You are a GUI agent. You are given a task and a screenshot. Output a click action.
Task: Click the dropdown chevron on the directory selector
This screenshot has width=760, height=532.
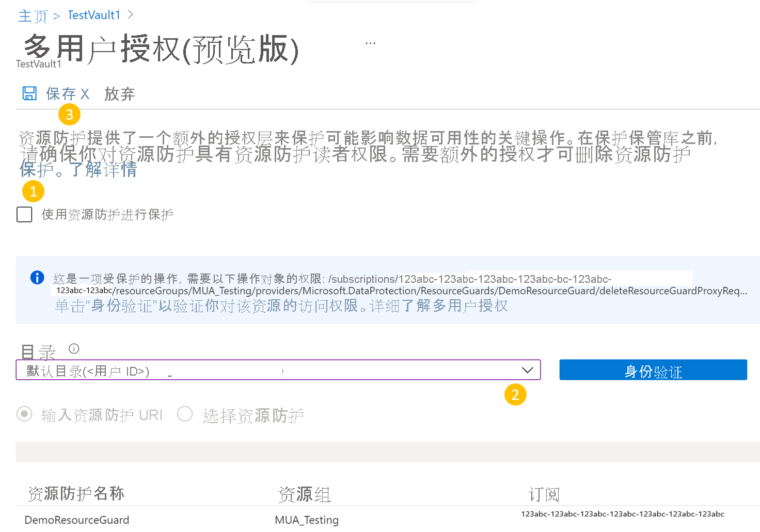(x=527, y=370)
